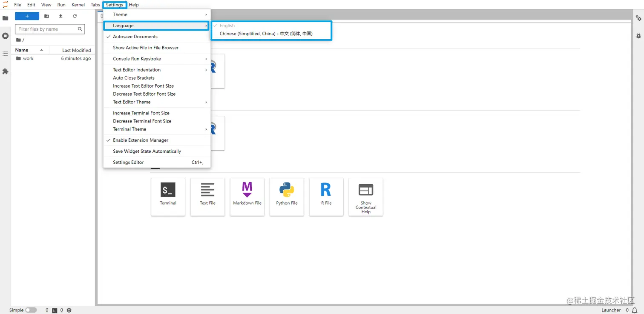Viewport: 644px width, 314px height.
Task: Toggle Enable Extension Manager option
Action: click(x=157, y=140)
